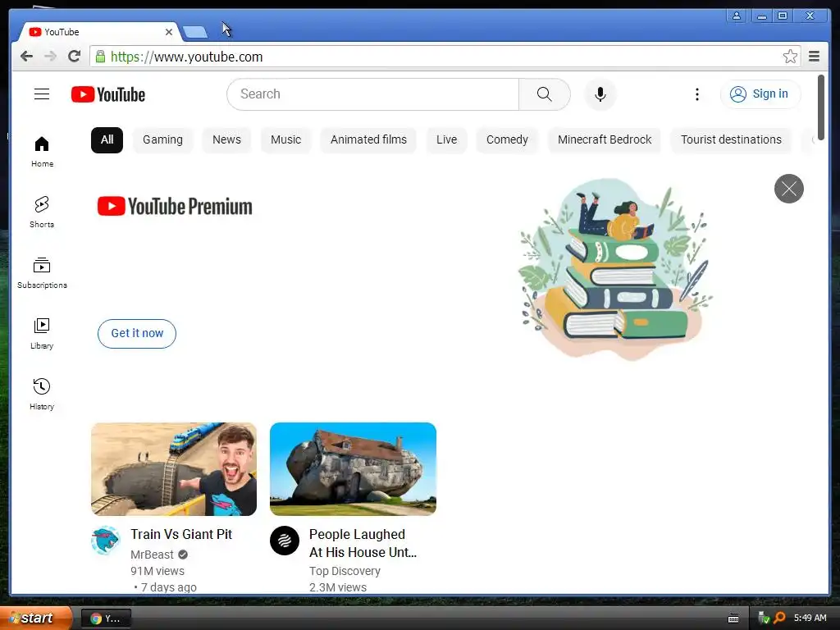The height and width of the screenshot is (630, 840).
Task: Reload the page with refresh icon
Action: pyautogui.click(x=75, y=57)
